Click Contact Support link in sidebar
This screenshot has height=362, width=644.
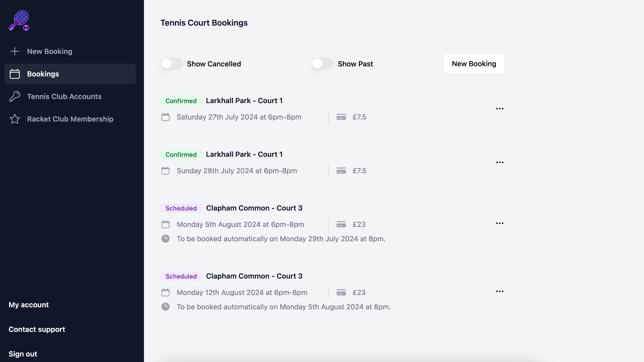click(x=37, y=329)
